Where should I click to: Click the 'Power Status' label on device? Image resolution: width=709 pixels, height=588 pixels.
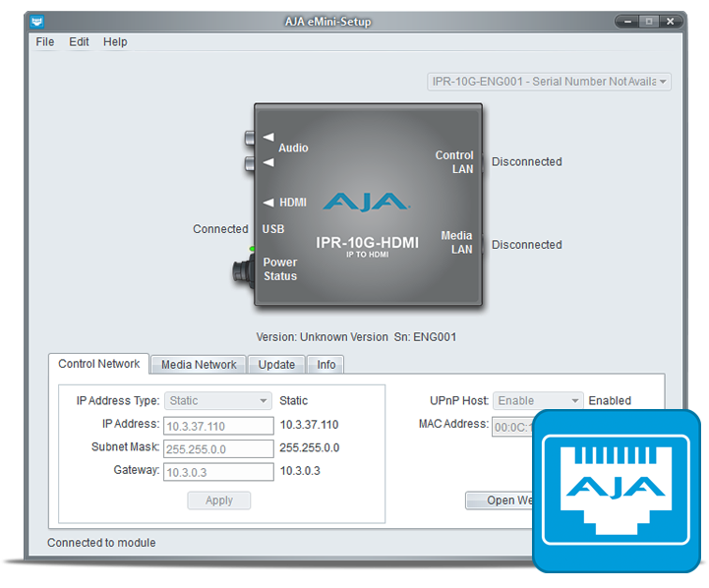click(x=280, y=268)
